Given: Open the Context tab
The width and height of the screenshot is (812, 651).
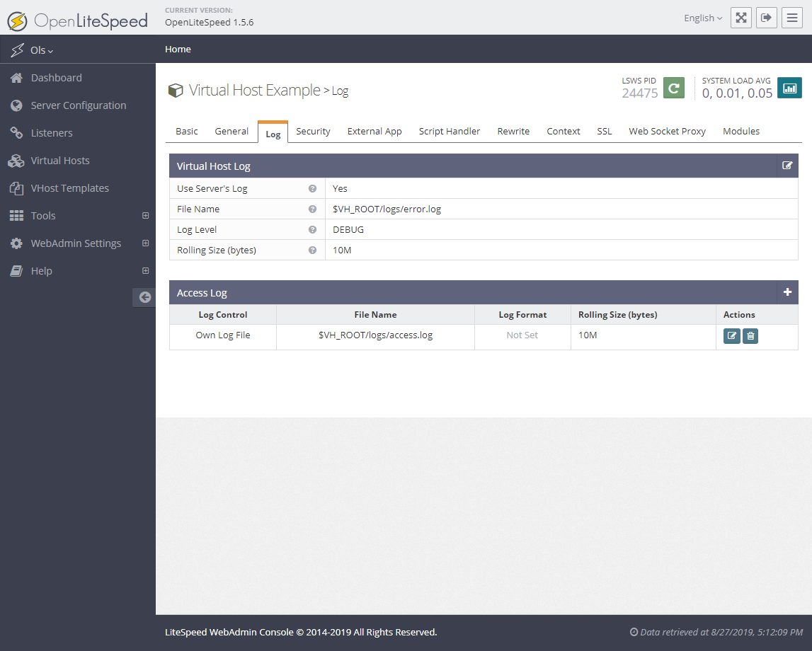Looking at the screenshot, I should 564,132.
